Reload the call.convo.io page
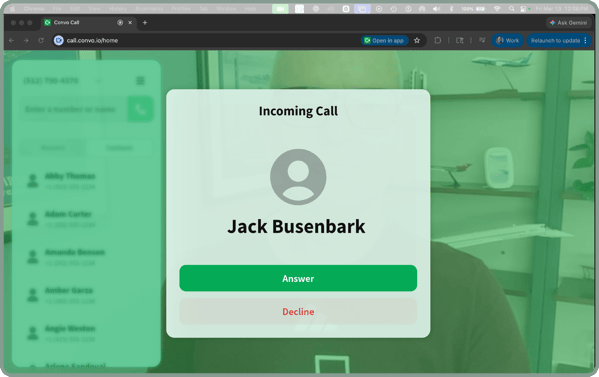Image resolution: width=599 pixels, height=377 pixels. coord(41,40)
